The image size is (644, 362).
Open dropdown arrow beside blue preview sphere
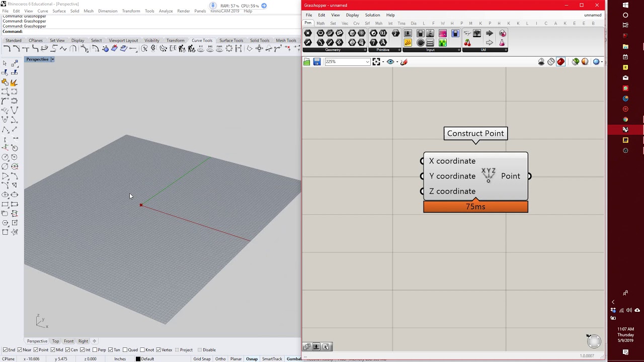point(602,62)
